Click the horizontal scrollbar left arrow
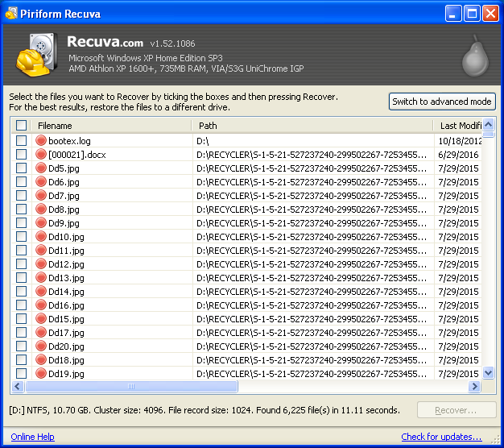Image resolution: width=504 pixels, height=448 pixels. coord(18,386)
